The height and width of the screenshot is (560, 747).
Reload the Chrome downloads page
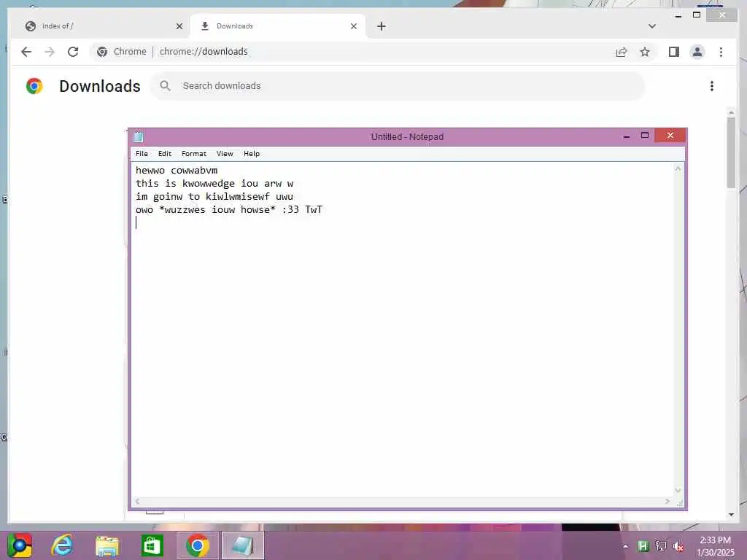click(73, 52)
